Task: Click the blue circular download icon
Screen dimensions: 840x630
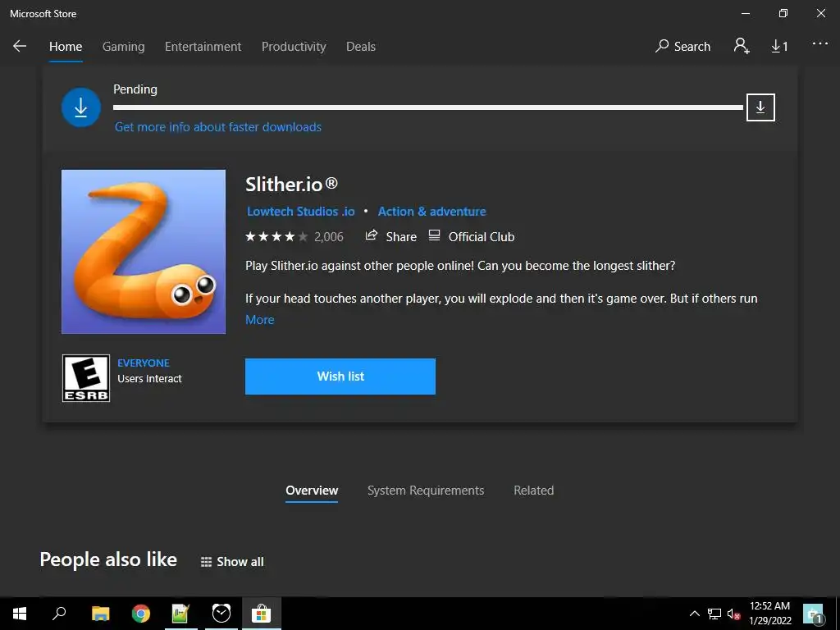Action: pyautogui.click(x=81, y=107)
